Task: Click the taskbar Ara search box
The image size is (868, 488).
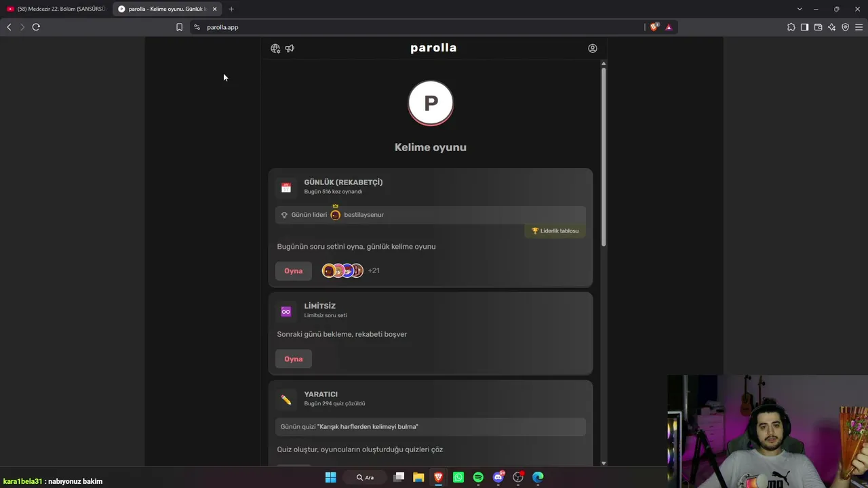Action: click(365, 477)
